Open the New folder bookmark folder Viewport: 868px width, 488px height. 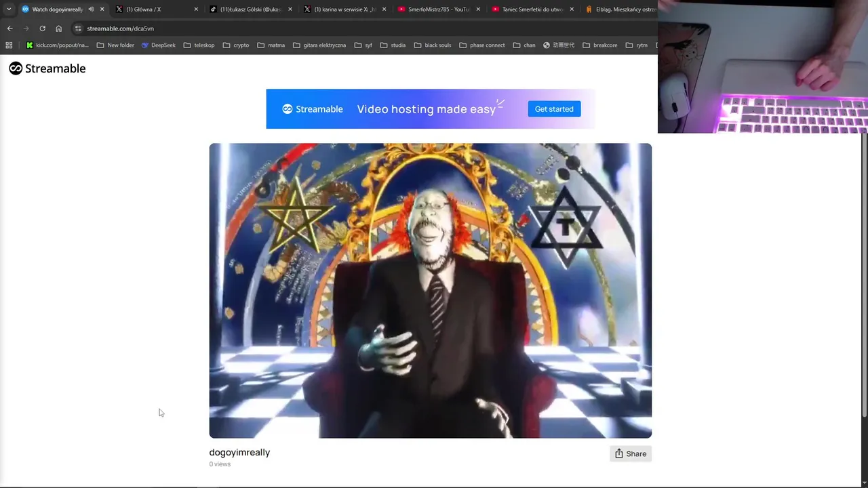click(115, 45)
